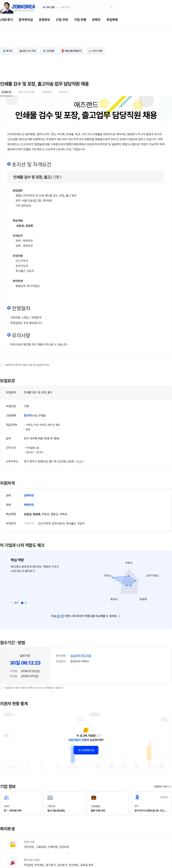
Task: Click the 위치 map pin icon
Action: click(x=137, y=798)
